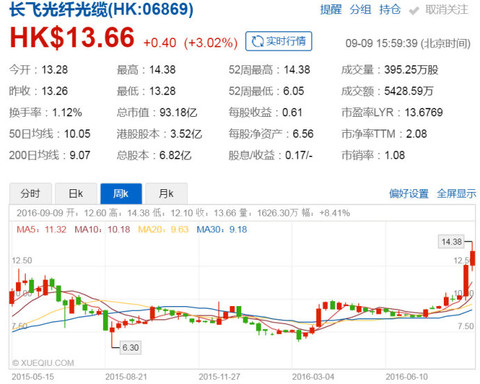Switch to the 月k chart tab
Screen dimensions: 480x384
point(166,193)
